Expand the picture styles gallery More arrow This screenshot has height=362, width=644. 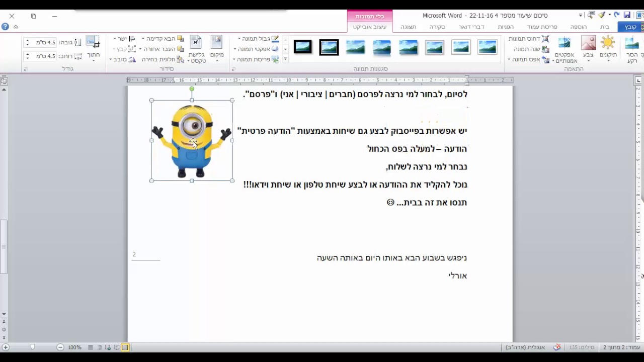click(285, 59)
